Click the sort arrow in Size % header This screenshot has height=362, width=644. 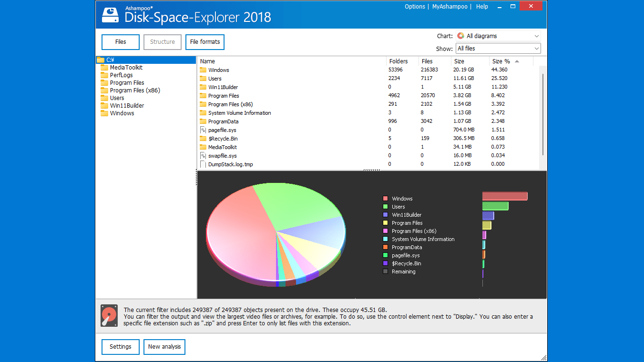coord(517,61)
